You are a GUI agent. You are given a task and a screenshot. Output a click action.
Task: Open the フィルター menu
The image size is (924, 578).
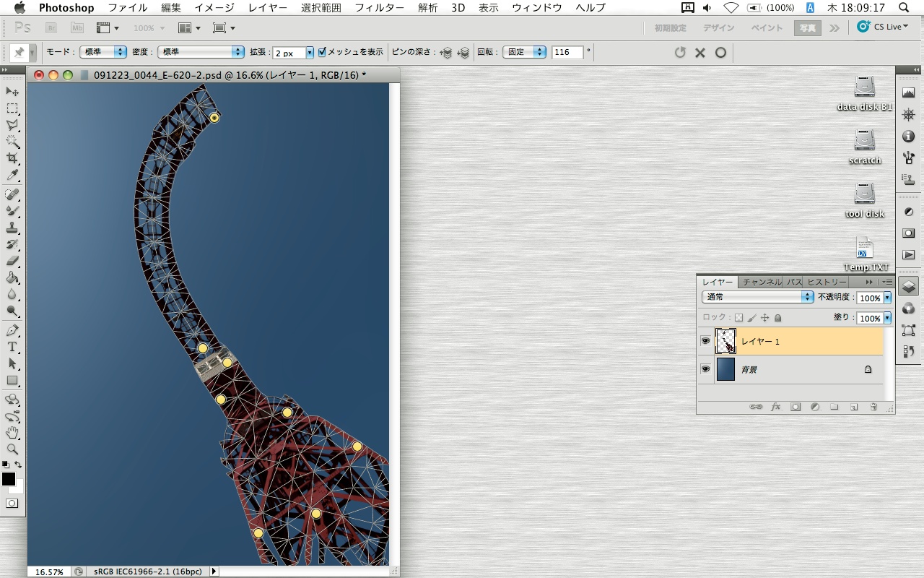click(380, 8)
